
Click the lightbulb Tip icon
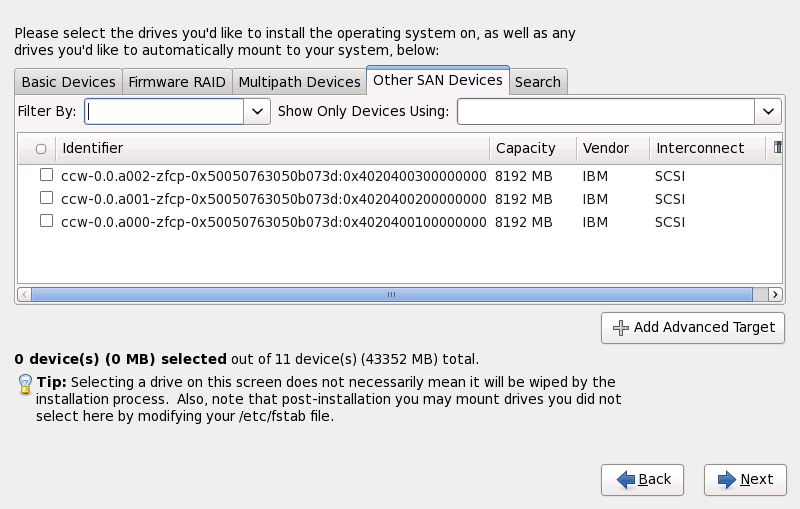[25, 385]
